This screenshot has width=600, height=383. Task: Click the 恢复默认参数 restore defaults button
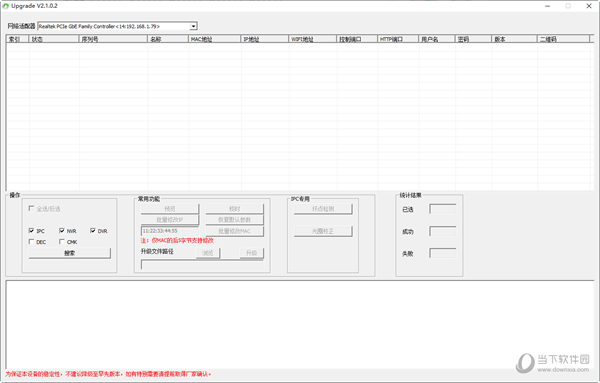235,220
